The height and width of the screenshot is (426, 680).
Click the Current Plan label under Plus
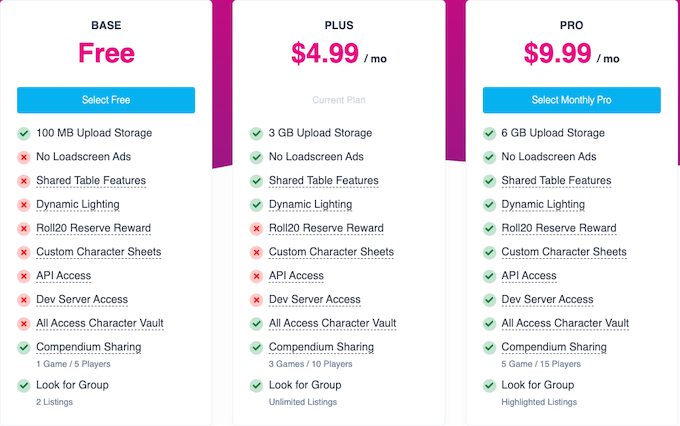point(338,100)
